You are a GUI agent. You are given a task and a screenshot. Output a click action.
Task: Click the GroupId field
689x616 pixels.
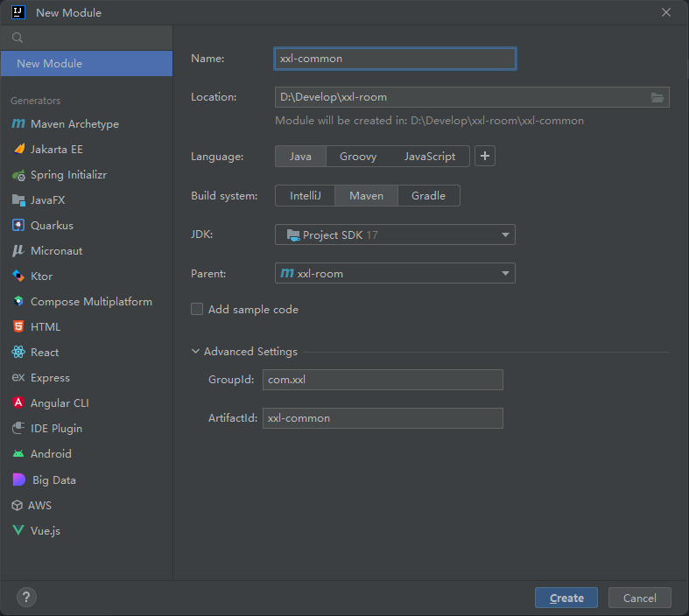pos(383,380)
